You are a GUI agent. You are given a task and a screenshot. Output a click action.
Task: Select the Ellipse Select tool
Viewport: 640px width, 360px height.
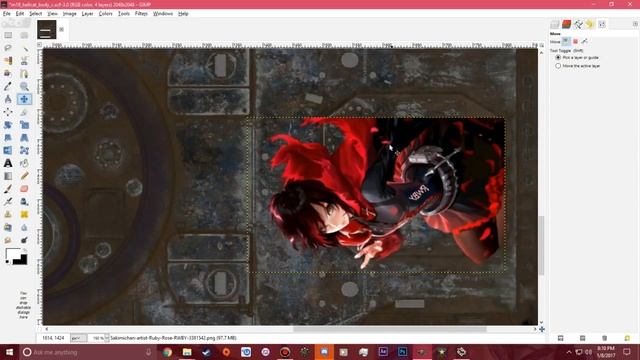point(24,35)
